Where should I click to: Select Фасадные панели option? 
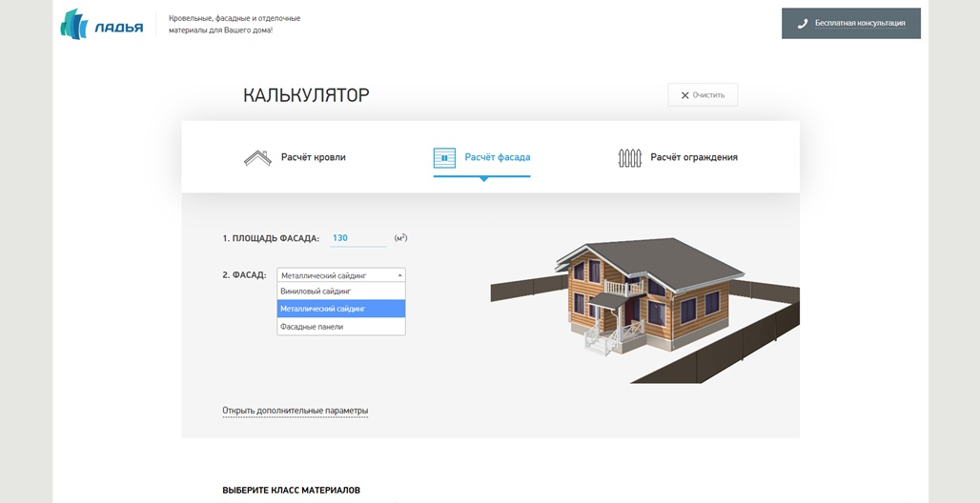tap(341, 326)
